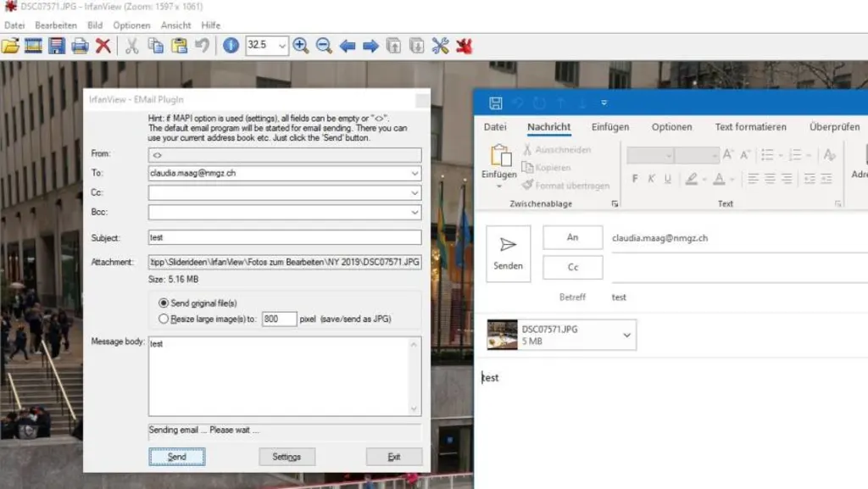Open the Bild menu in IrfanView

(95, 25)
